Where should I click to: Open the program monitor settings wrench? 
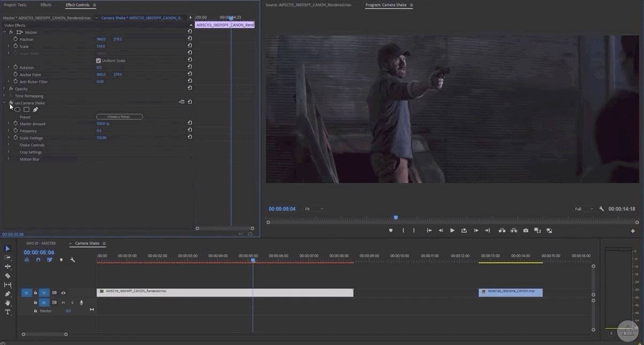[x=602, y=209]
